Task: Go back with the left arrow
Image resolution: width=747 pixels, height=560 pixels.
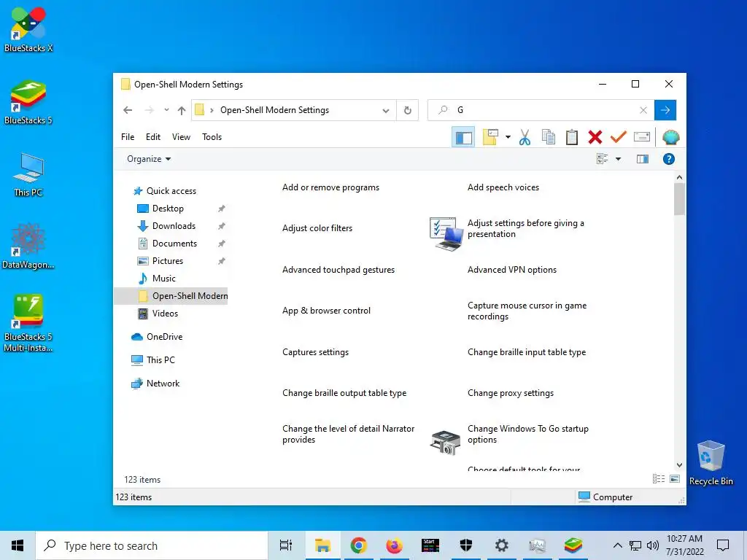Action: click(127, 110)
